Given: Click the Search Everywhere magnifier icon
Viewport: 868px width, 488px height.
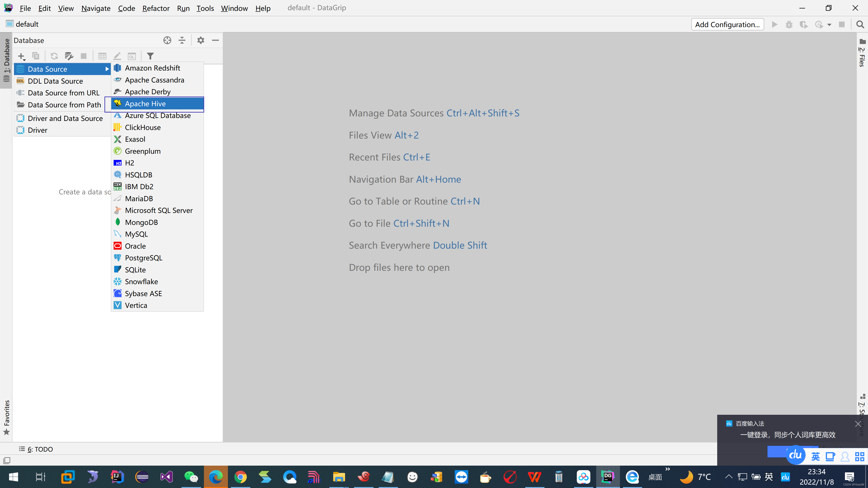Looking at the screenshot, I should [x=860, y=24].
